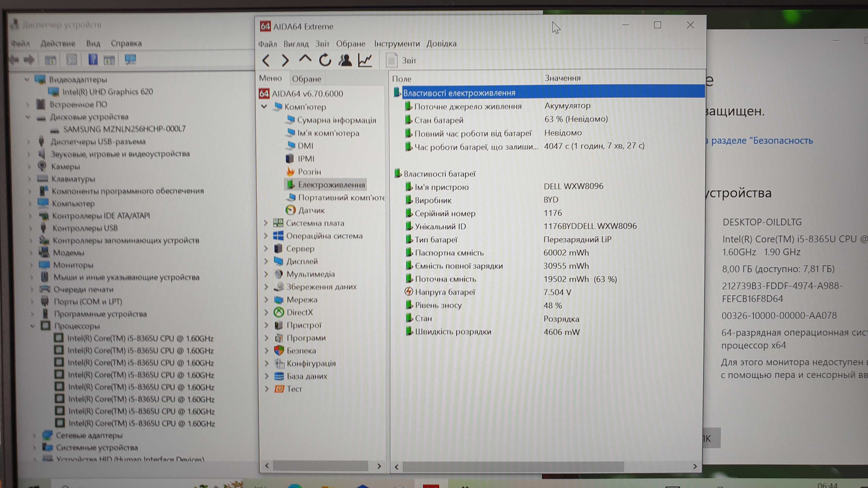
Task: Expand the Мережа node
Action: point(266,299)
